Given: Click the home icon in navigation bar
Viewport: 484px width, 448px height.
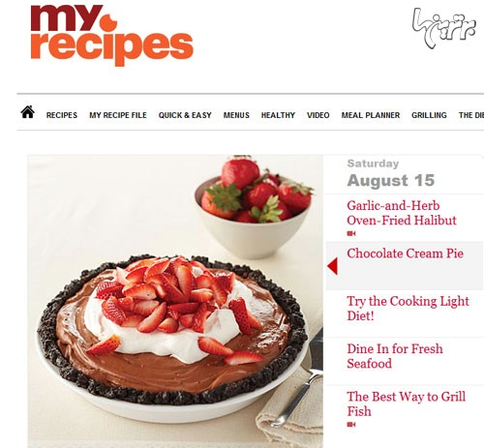Looking at the screenshot, I should point(28,112).
